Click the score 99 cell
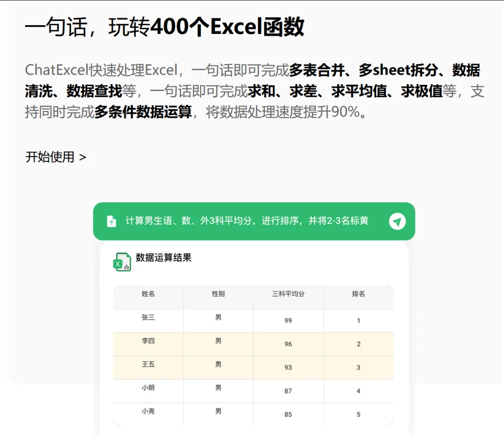 tap(288, 321)
